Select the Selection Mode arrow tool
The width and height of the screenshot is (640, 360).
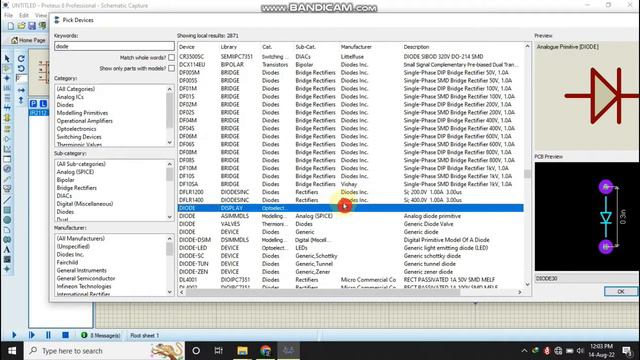7,59
